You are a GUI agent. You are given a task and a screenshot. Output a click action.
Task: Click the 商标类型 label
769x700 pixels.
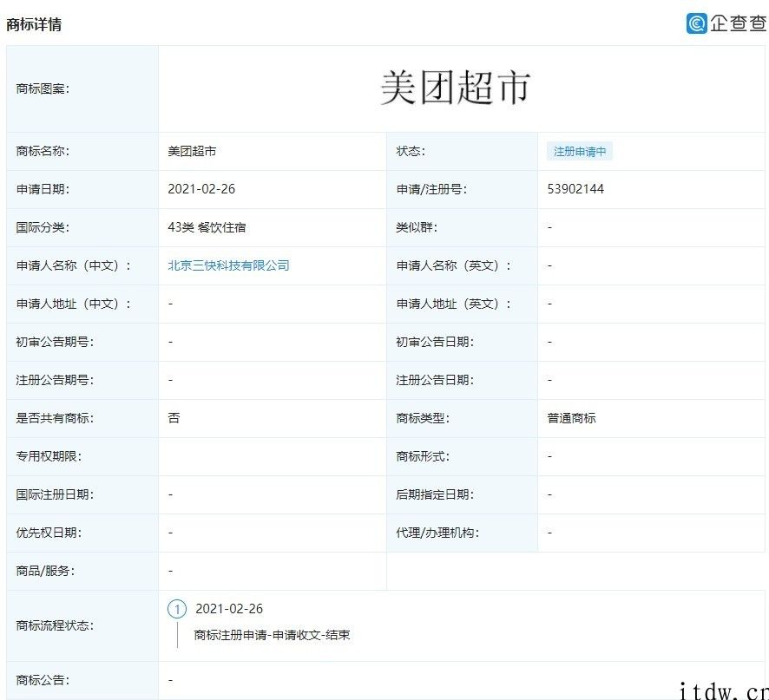[x=423, y=418]
